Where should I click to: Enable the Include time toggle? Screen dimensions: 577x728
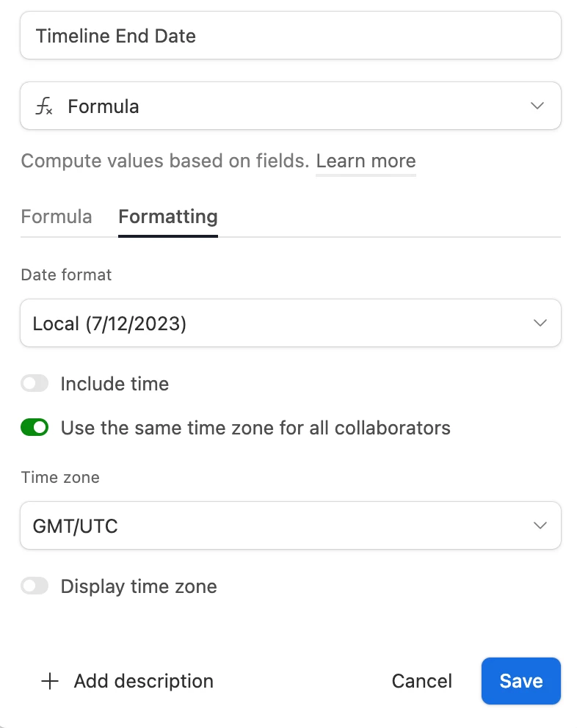pyautogui.click(x=35, y=384)
